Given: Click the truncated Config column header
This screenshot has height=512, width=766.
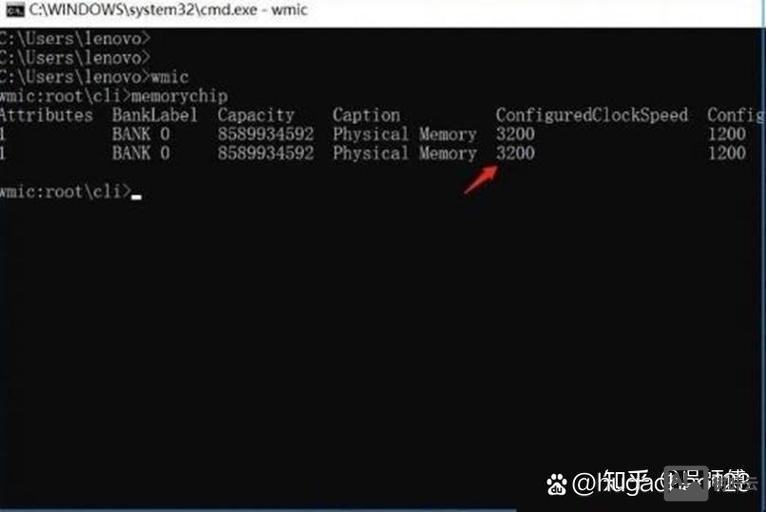Looking at the screenshot, I should [735, 115].
